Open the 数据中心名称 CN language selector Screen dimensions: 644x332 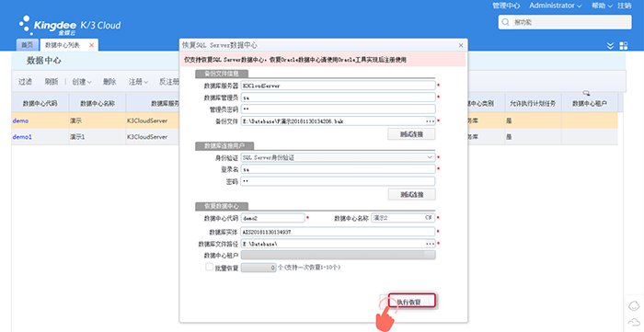point(429,218)
